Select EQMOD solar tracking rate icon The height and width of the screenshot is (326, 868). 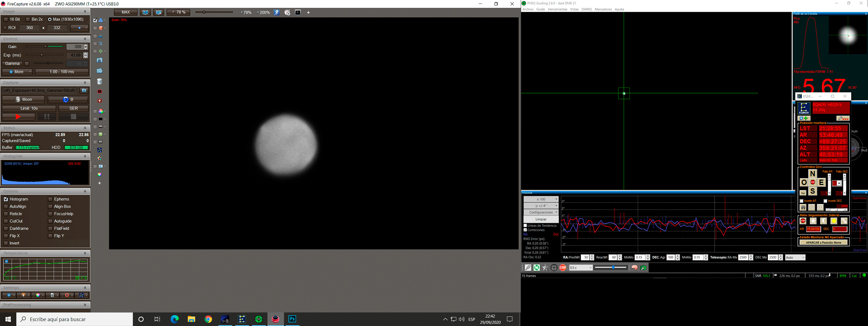tap(834, 221)
